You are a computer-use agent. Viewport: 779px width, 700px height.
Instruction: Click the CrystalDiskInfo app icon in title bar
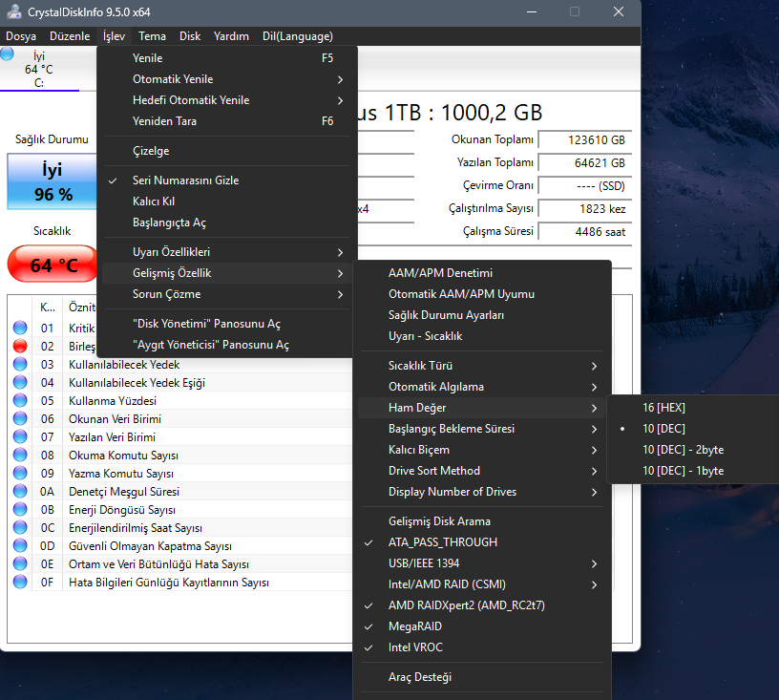pyautogui.click(x=14, y=11)
